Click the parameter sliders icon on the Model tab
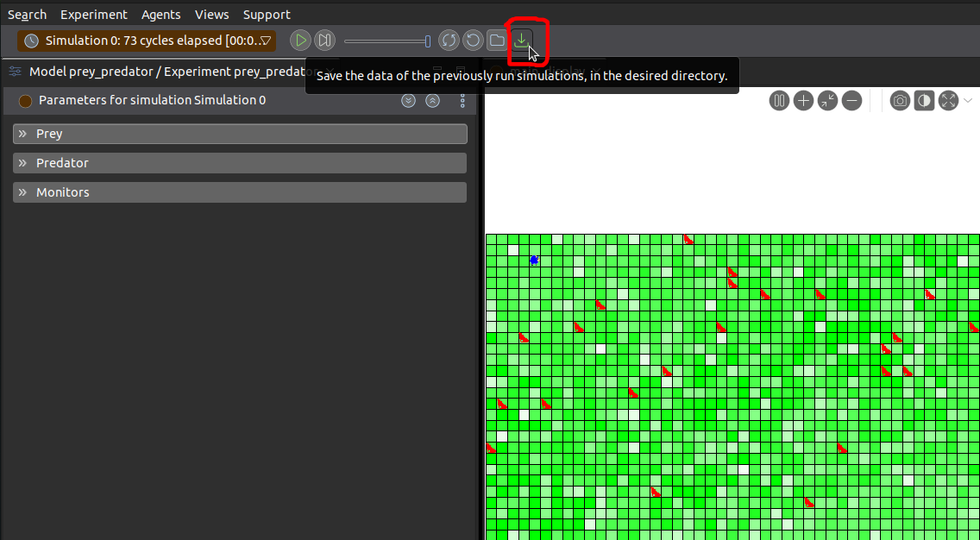Viewport: 980px width, 540px height. click(x=16, y=72)
